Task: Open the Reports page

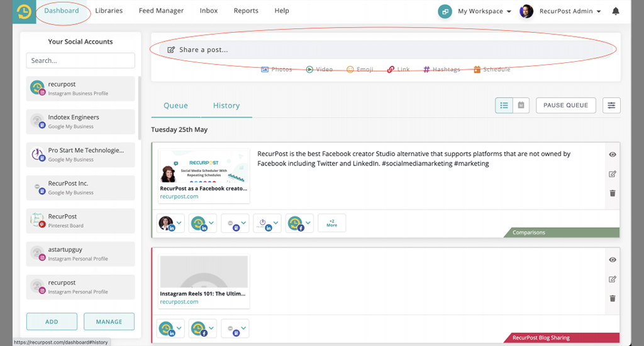Action: click(246, 11)
